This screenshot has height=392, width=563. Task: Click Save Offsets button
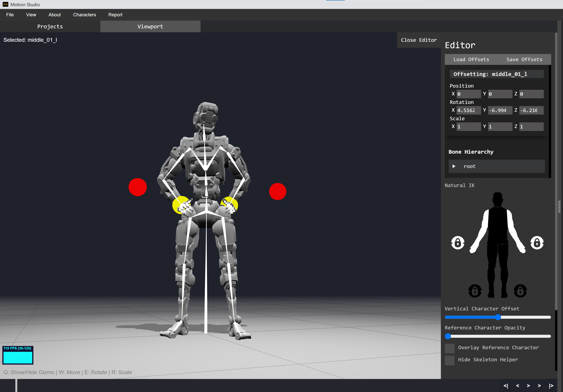click(524, 60)
